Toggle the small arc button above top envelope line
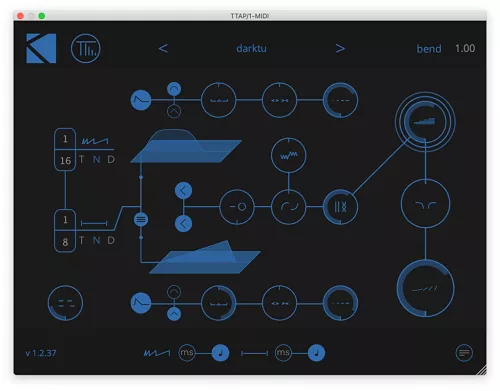Screen dimensions: 500x391 point(174,89)
